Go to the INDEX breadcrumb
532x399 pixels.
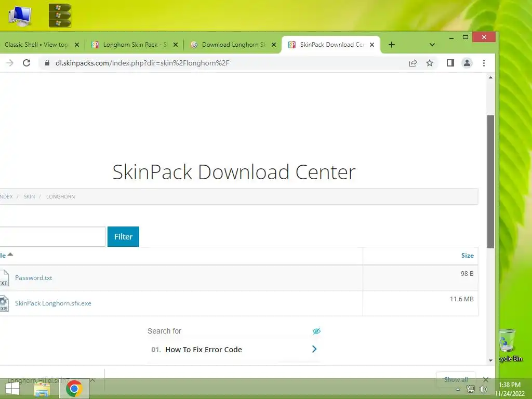tap(6, 197)
